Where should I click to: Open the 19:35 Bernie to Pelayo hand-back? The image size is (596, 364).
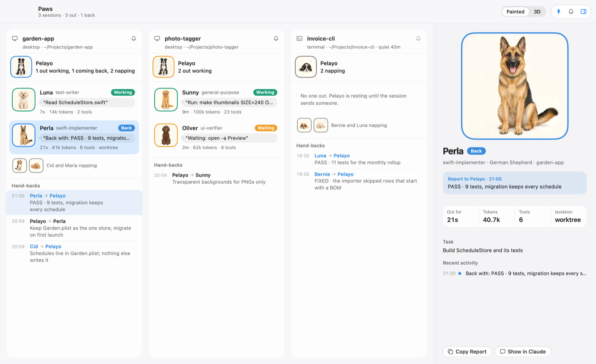tap(359, 181)
